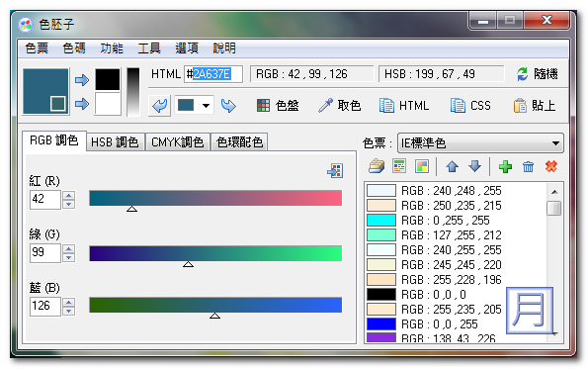Image resolution: width=588 pixels, height=369 pixels.
Task: Move selected color down with down arrow
Action: 474,166
